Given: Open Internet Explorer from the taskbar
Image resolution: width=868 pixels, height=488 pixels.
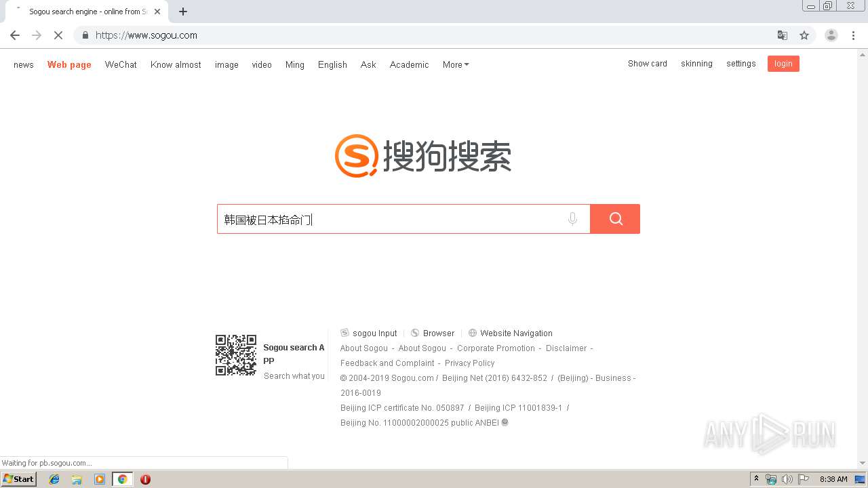Looking at the screenshot, I should (x=54, y=479).
